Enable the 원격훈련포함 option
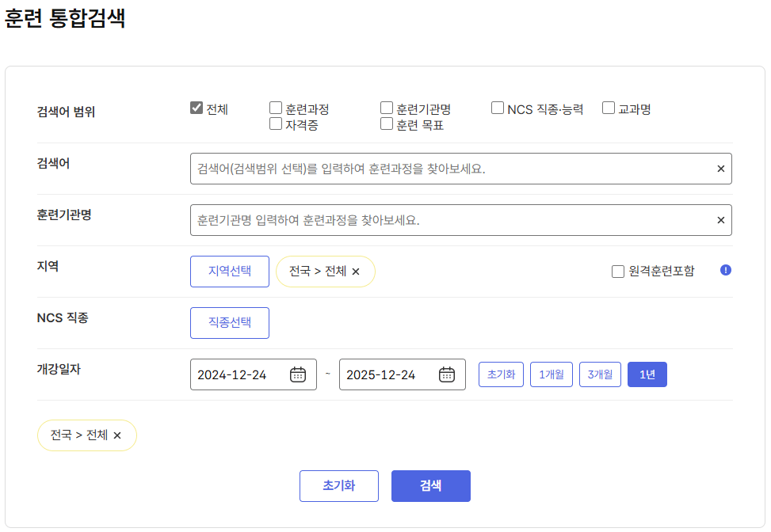 tap(616, 272)
